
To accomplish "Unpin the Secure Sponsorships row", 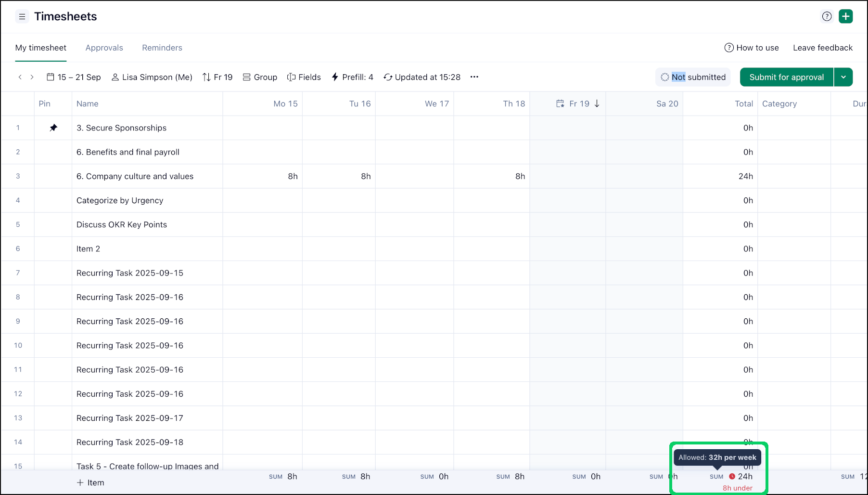I will (53, 128).
